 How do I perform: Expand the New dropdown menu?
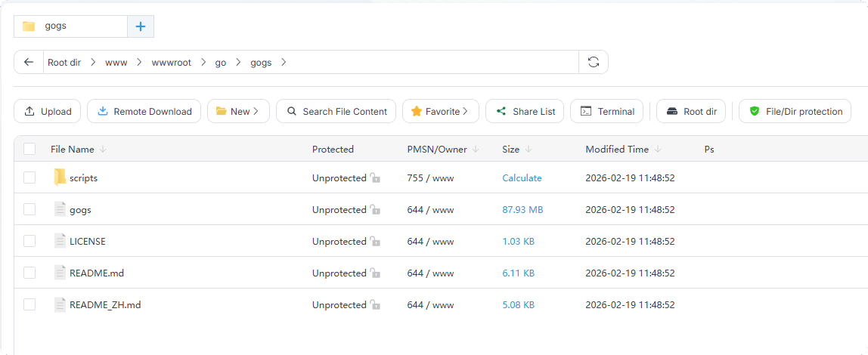[238, 112]
